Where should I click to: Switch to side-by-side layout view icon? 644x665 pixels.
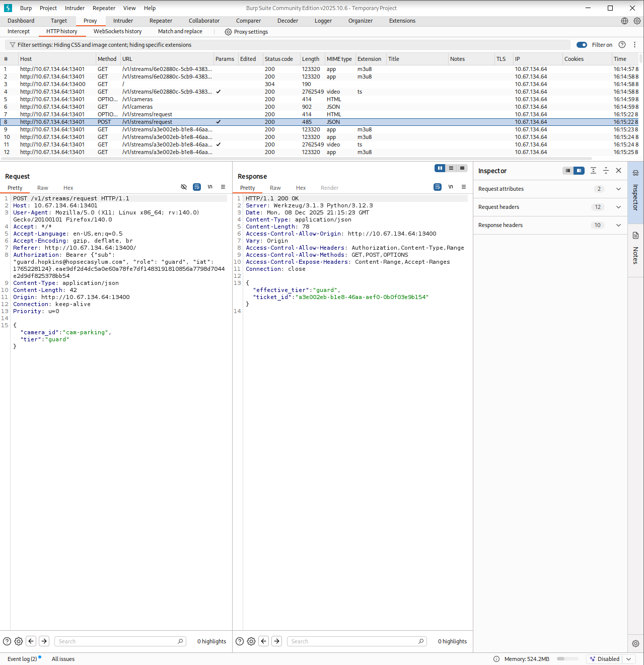point(440,168)
